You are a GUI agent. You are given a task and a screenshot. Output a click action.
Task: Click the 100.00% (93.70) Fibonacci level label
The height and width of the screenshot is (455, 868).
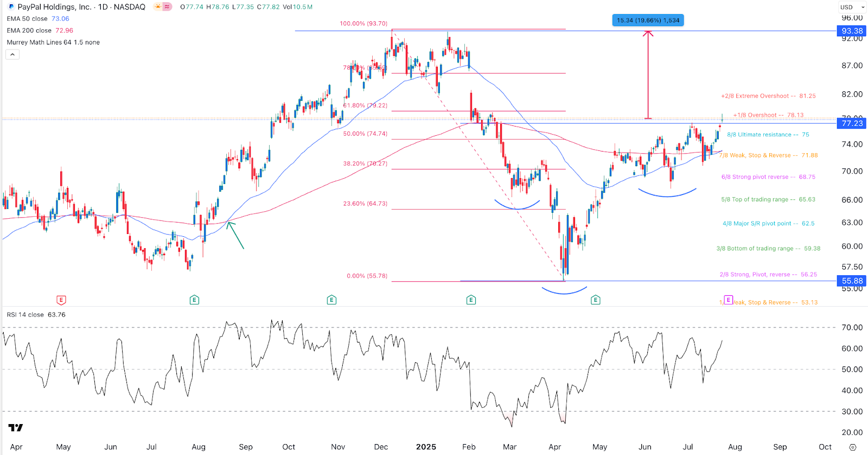[x=363, y=23]
